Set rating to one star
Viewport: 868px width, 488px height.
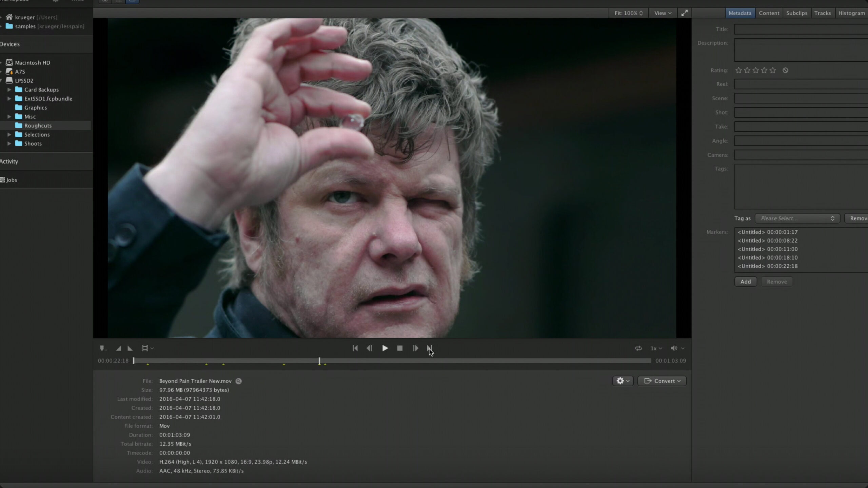[x=738, y=70]
